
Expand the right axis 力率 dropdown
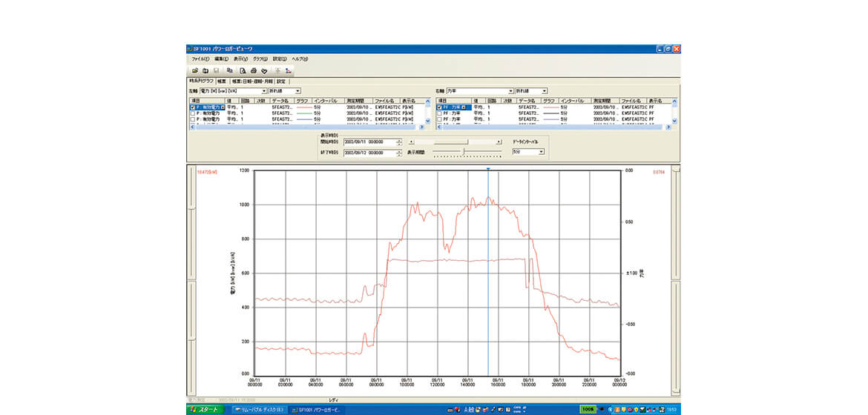[510, 91]
